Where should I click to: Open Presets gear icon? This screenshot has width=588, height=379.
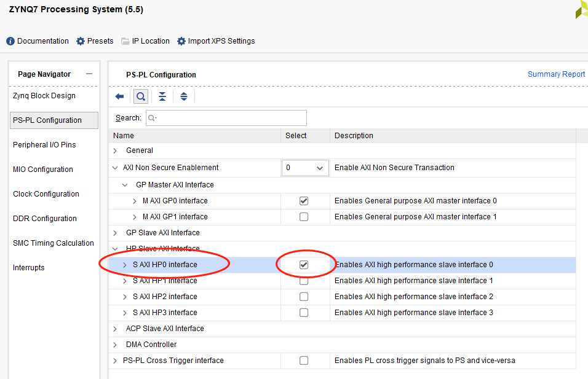tap(80, 41)
